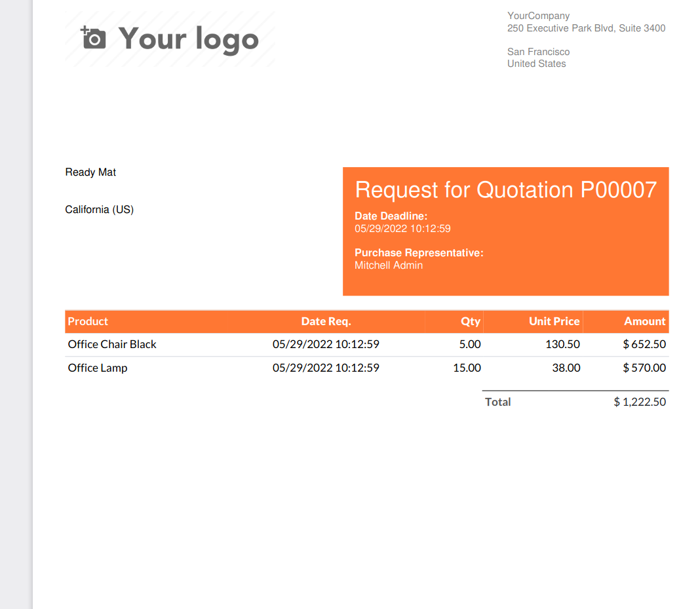The height and width of the screenshot is (609, 700).
Task: Click the 250 Executive Park Blvd address line
Action: (586, 28)
